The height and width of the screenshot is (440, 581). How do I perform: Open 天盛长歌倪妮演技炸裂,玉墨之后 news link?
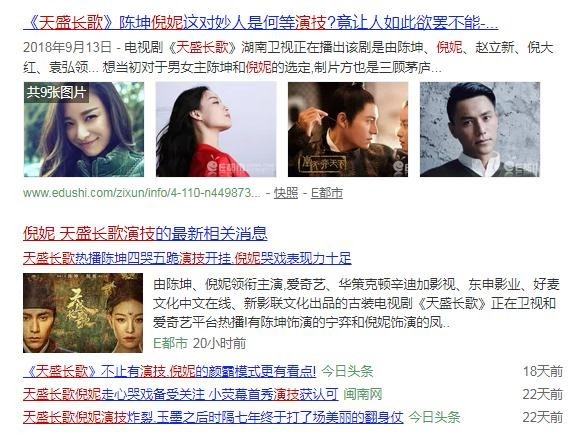[213, 417]
